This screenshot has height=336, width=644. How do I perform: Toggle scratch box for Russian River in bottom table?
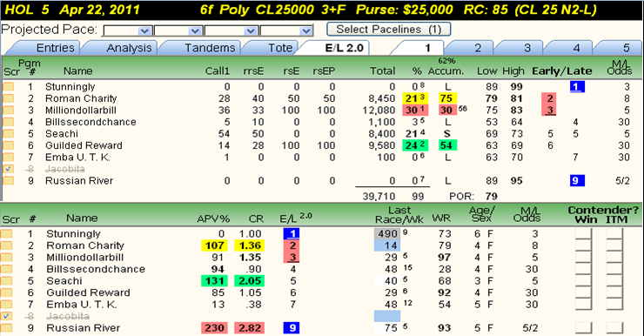click(7, 328)
